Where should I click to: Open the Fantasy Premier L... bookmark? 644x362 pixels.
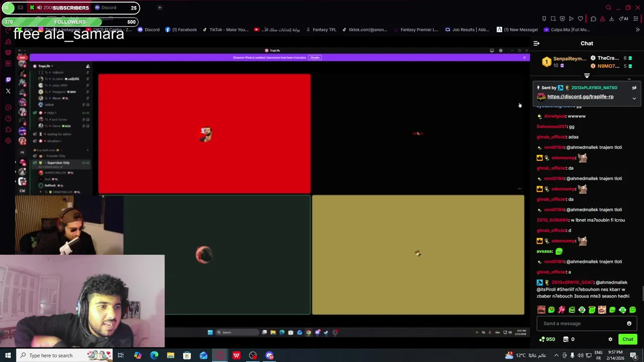(x=416, y=30)
